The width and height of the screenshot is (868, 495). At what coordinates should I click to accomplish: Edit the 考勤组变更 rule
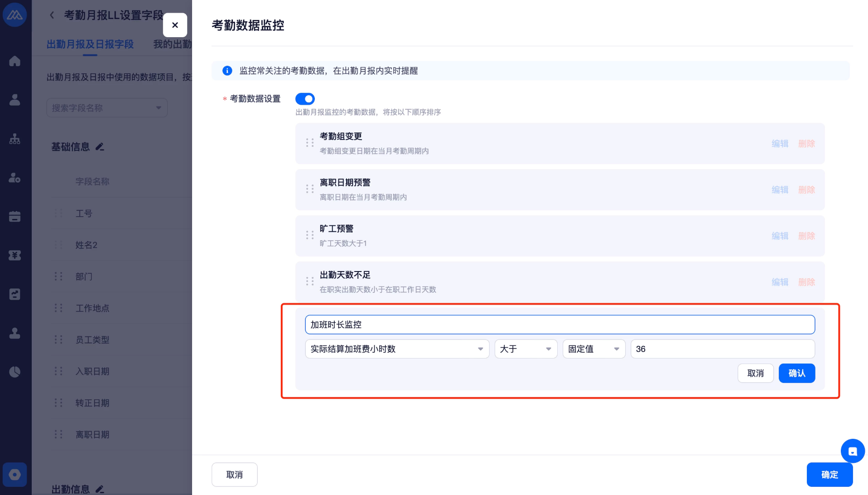coord(780,144)
